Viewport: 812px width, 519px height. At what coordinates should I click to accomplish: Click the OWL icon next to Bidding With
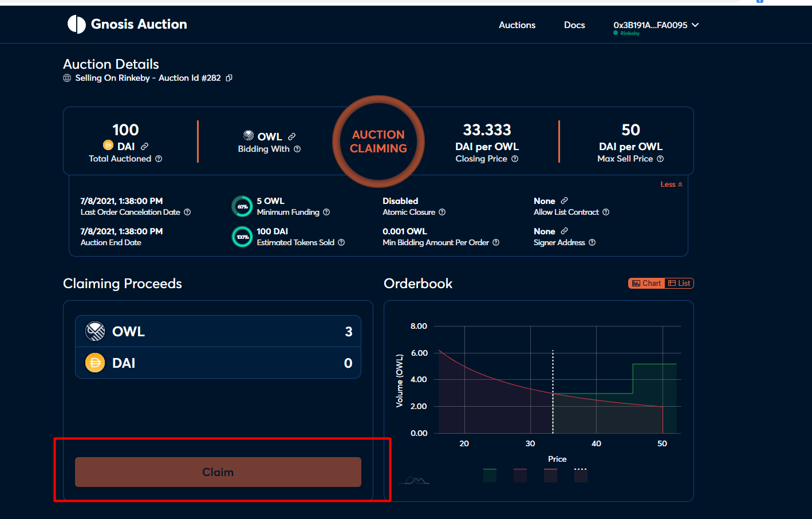(249, 135)
